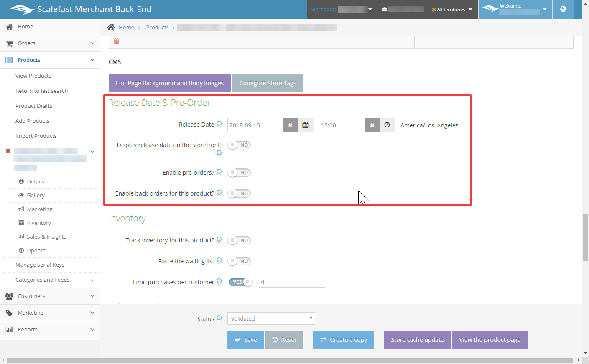The image size is (589, 364).
Task: Clear the 15:00 time with X icon
Action: click(372, 125)
